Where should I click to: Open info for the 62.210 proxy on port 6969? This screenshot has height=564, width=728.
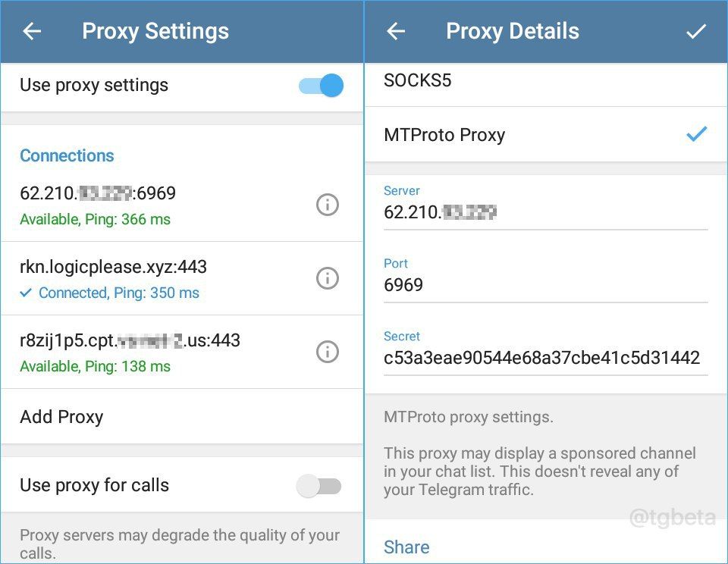pyautogui.click(x=327, y=205)
